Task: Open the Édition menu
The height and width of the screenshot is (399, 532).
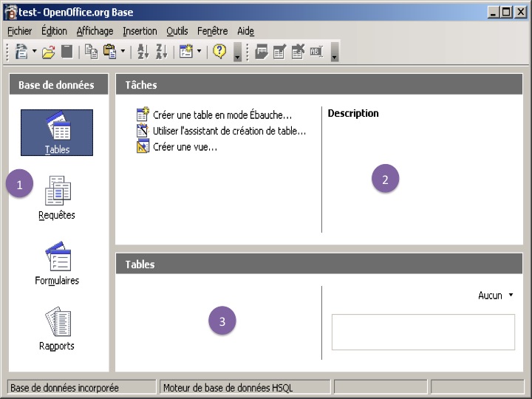Action: (54, 31)
